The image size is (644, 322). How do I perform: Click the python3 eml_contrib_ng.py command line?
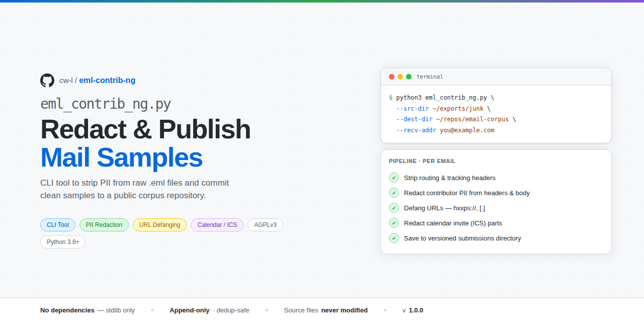(x=442, y=98)
